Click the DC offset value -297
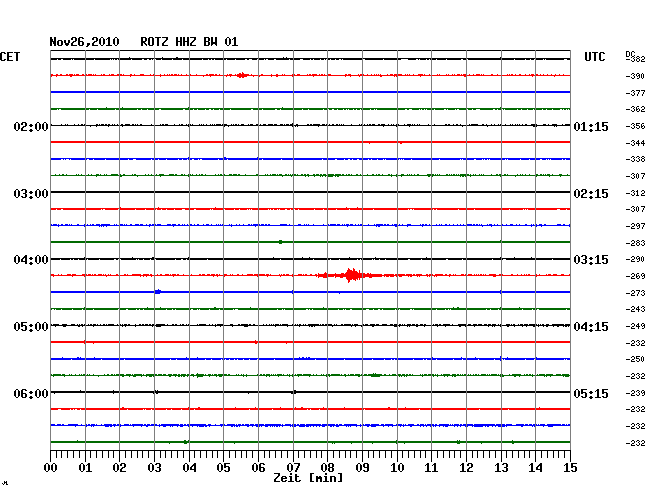Image resolution: width=650 pixels, height=494 pixels. pos(635,226)
